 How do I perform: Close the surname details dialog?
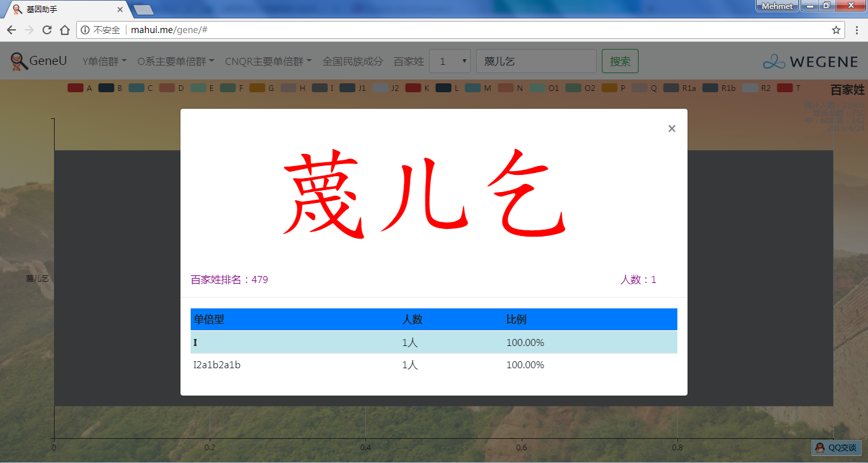[x=672, y=128]
